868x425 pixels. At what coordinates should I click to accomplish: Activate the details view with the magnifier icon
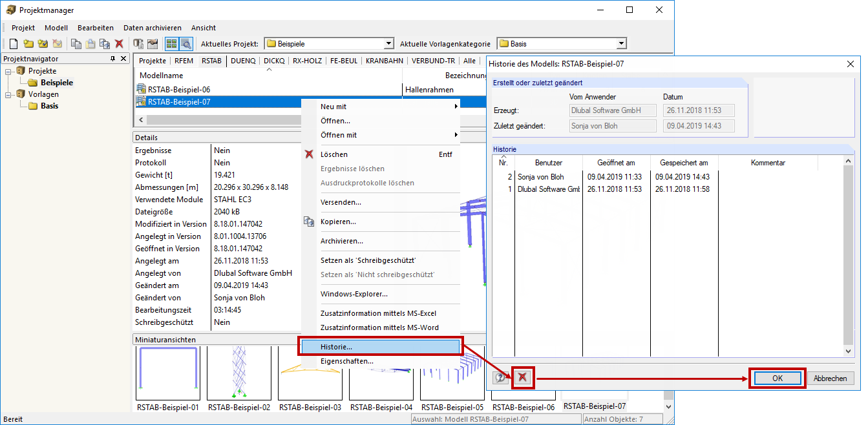pyautogui.click(x=187, y=43)
